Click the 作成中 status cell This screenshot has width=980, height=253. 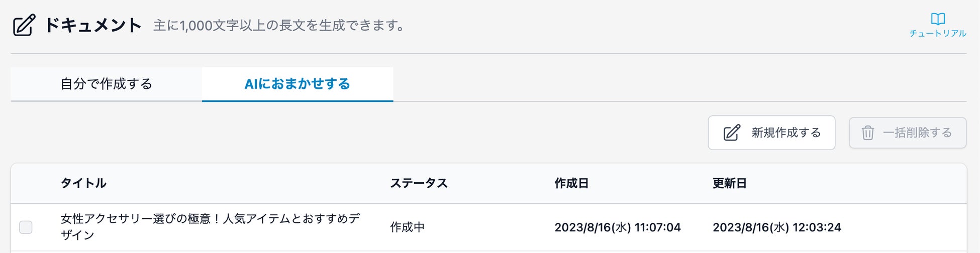407,227
